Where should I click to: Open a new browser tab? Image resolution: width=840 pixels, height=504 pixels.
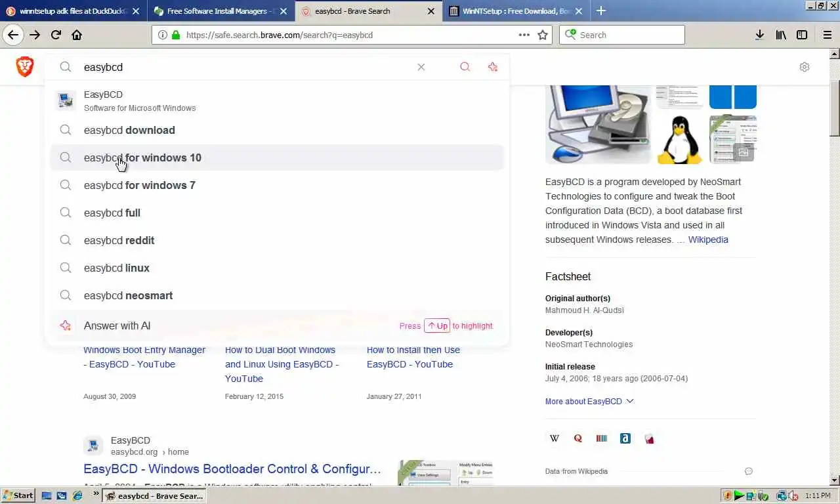(x=600, y=10)
